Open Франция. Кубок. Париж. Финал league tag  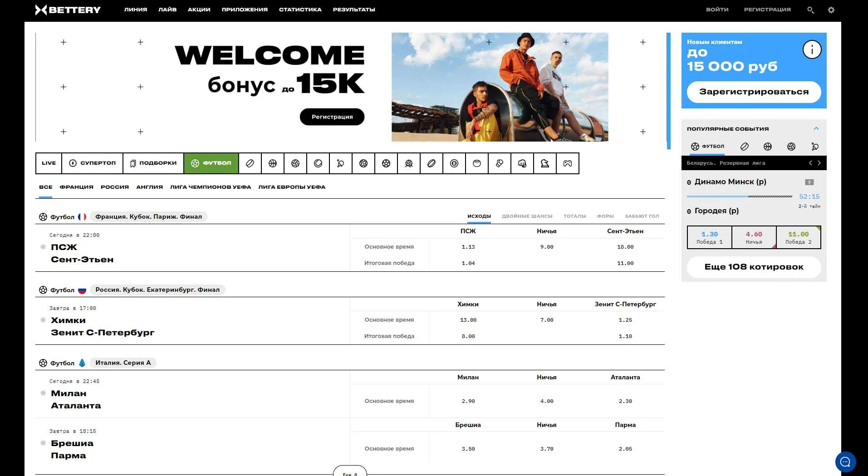pyautogui.click(x=148, y=216)
